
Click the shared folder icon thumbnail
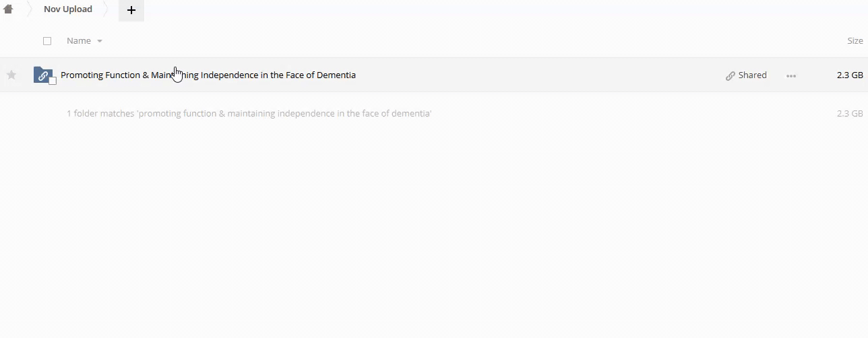click(42, 75)
